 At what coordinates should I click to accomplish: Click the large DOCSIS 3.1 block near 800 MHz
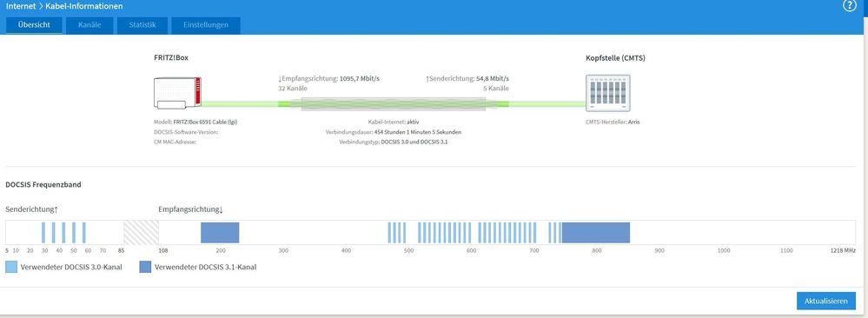(x=596, y=233)
